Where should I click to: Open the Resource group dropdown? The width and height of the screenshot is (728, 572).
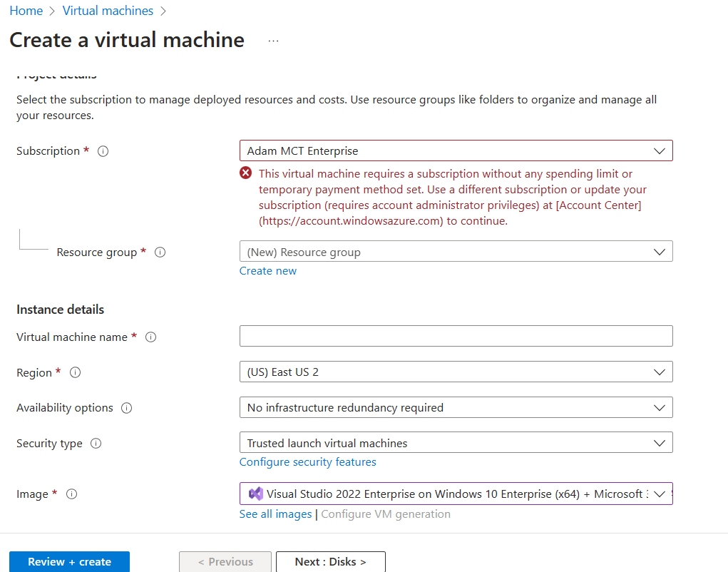456,251
